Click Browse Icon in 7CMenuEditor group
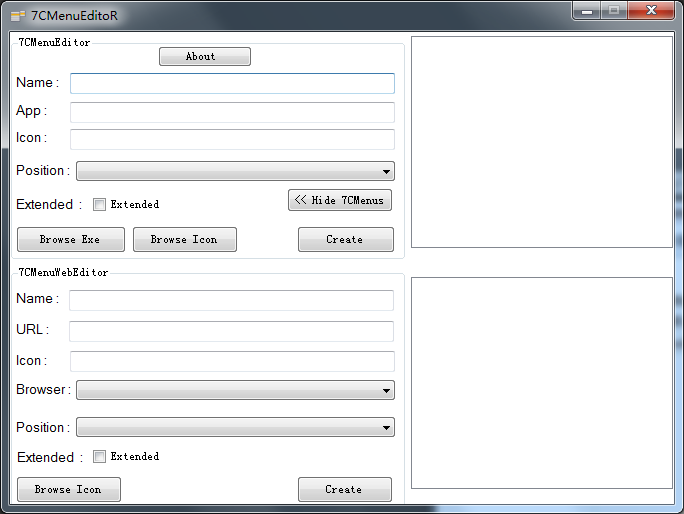The height and width of the screenshot is (514, 684). click(185, 240)
